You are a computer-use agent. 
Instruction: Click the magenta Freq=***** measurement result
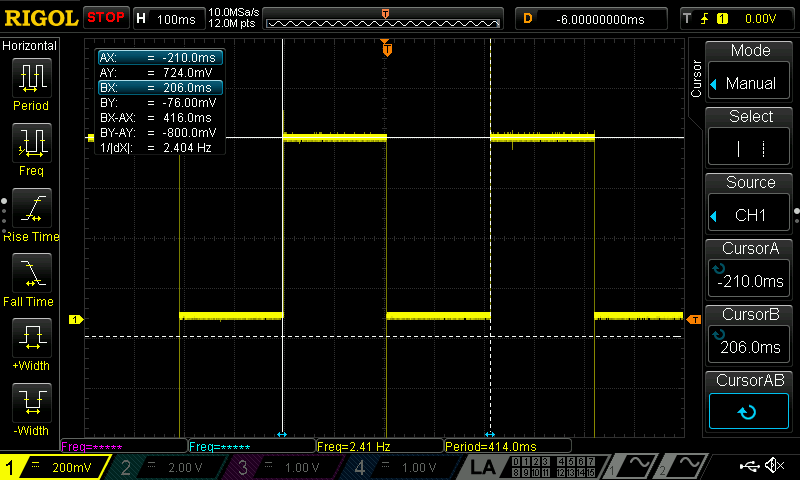(x=123, y=446)
